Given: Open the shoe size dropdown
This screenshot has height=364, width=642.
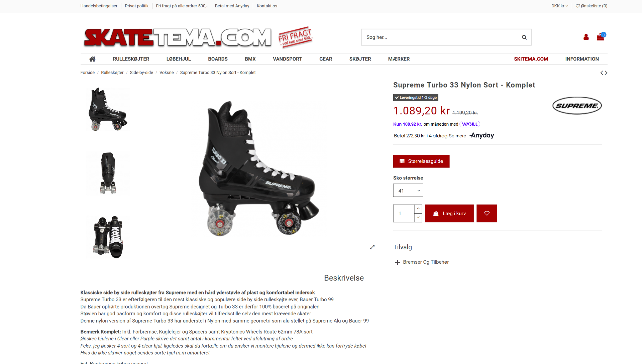Looking at the screenshot, I should tap(408, 190).
